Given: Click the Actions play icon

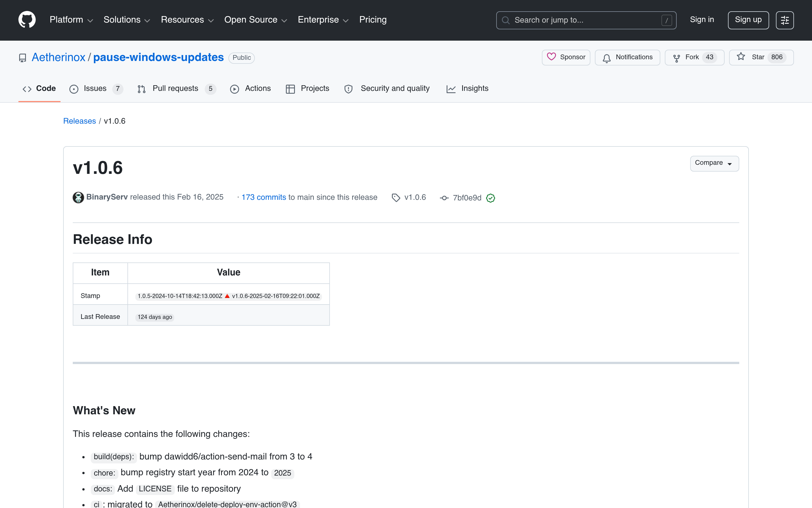Looking at the screenshot, I should click(235, 89).
